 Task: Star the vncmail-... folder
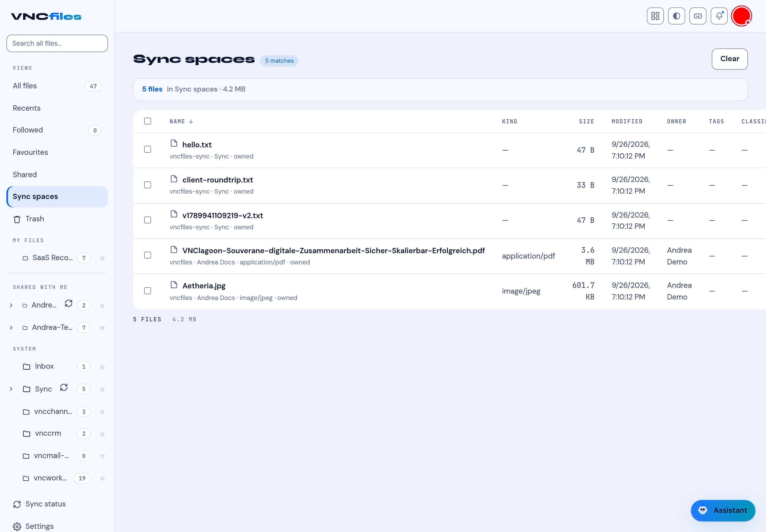click(102, 456)
